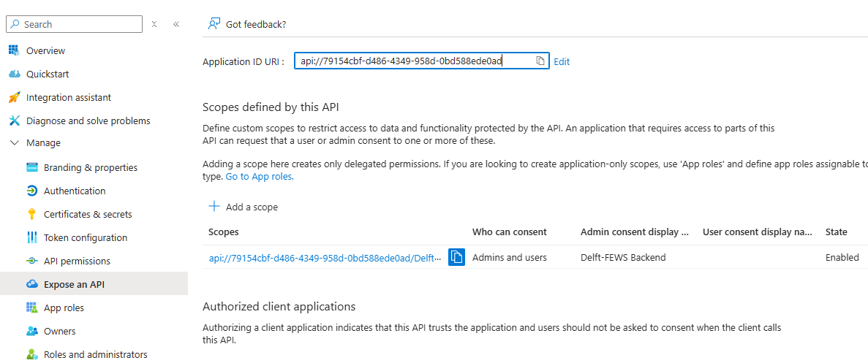Collapse the Manage section chevron

(14, 143)
